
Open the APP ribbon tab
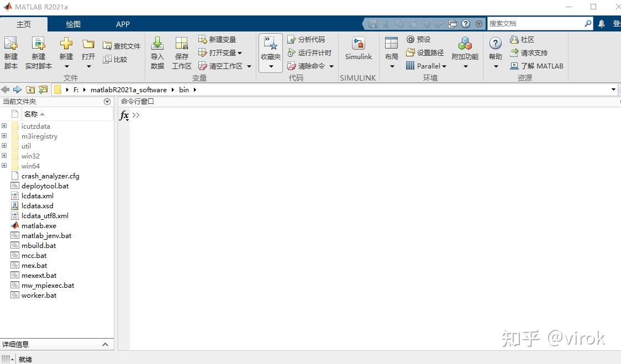tap(123, 24)
